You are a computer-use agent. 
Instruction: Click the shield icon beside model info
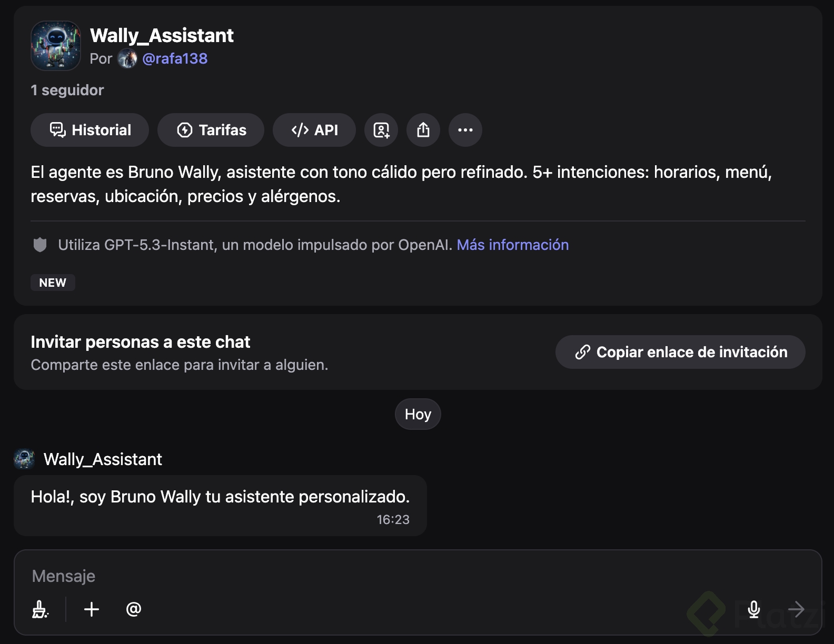coord(40,245)
